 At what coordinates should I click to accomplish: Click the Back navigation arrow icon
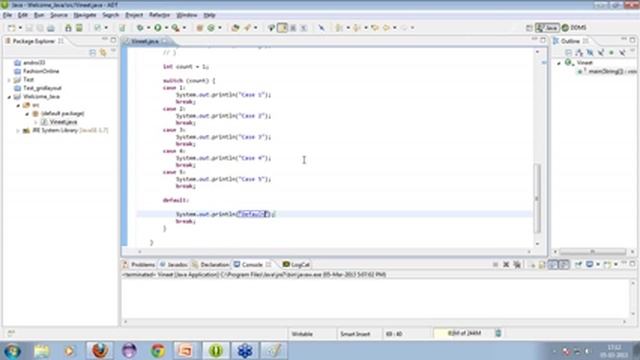pyautogui.click(x=386, y=28)
